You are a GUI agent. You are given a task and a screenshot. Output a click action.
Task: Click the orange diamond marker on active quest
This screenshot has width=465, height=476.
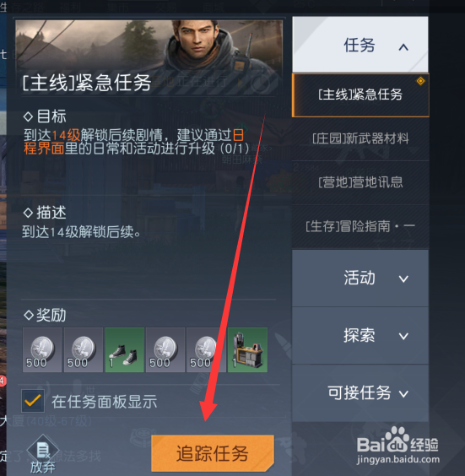[420, 81]
